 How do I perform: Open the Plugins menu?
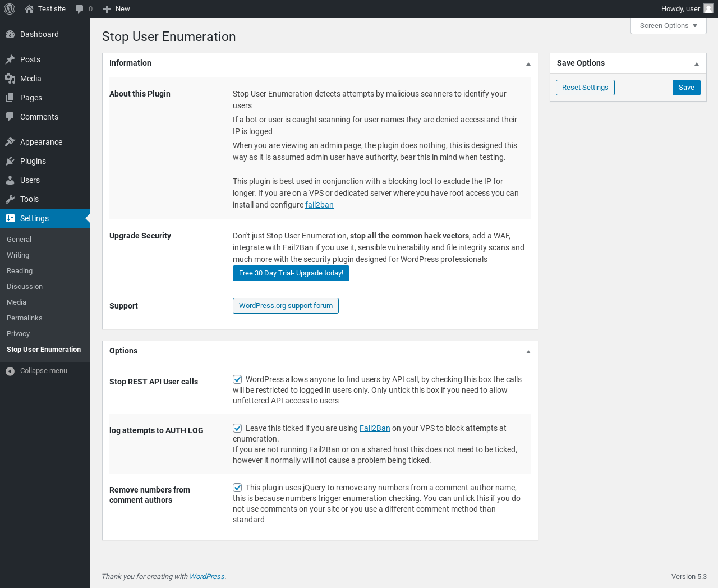pos(45,161)
